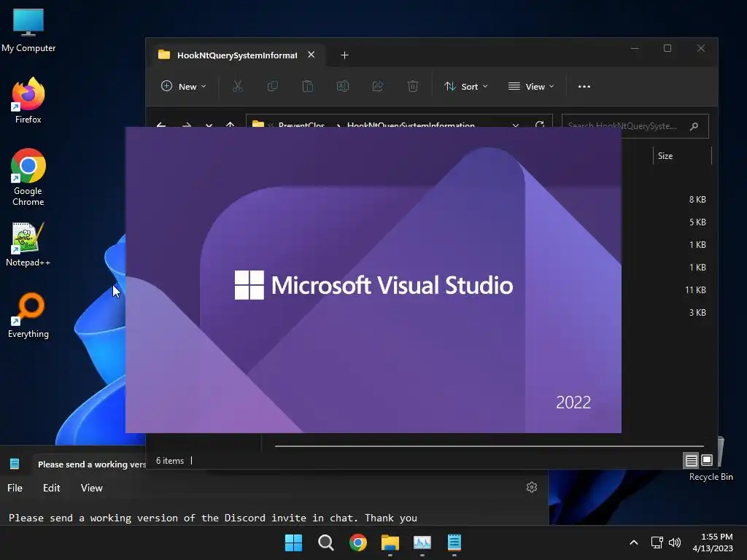Open the Recycle Bin on the desktop
Viewport: 747px width, 560px height.
pyautogui.click(x=711, y=460)
